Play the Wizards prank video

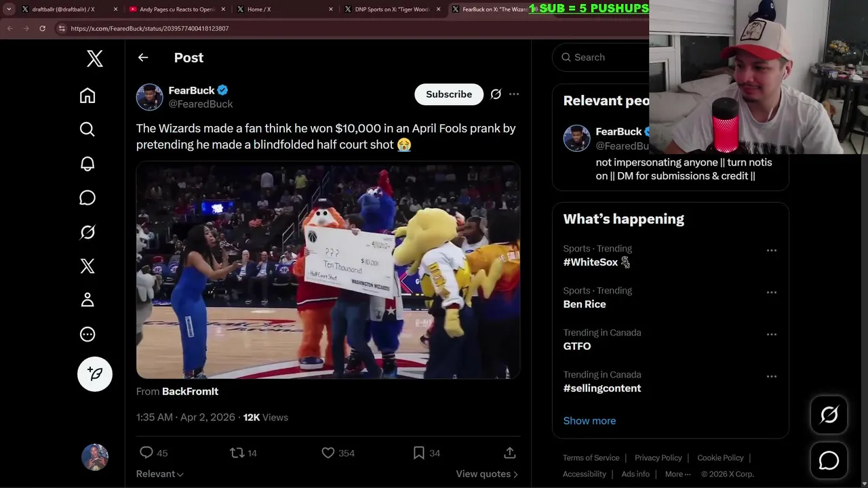[x=328, y=270]
